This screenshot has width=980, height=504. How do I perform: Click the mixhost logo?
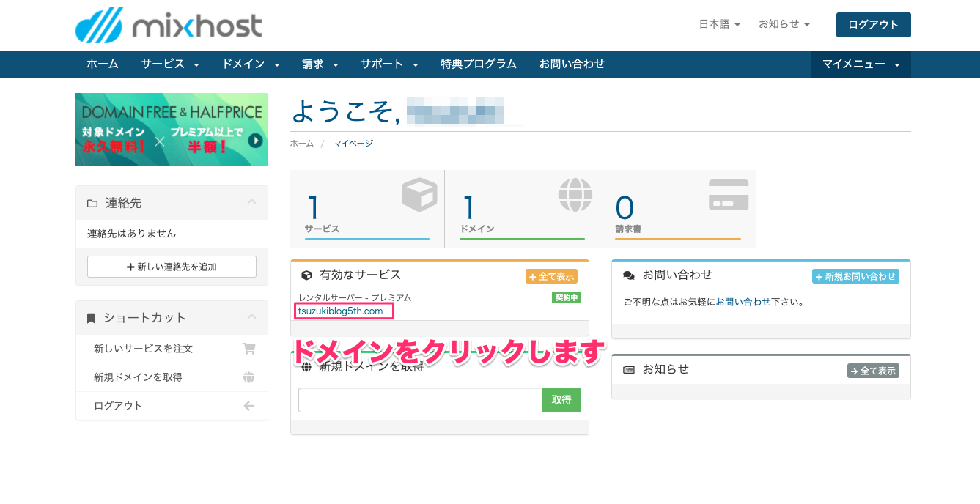click(169, 25)
